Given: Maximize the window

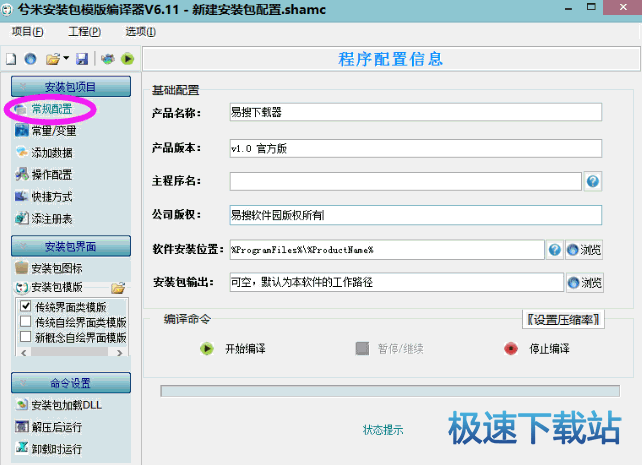Looking at the screenshot, I should (591, 7).
